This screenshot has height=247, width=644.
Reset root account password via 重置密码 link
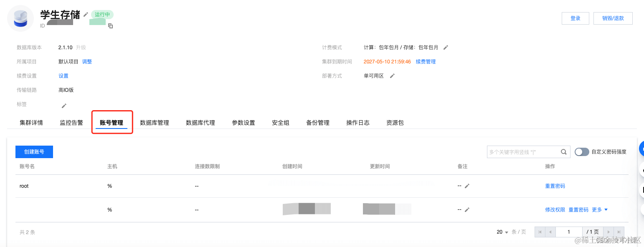555,186
